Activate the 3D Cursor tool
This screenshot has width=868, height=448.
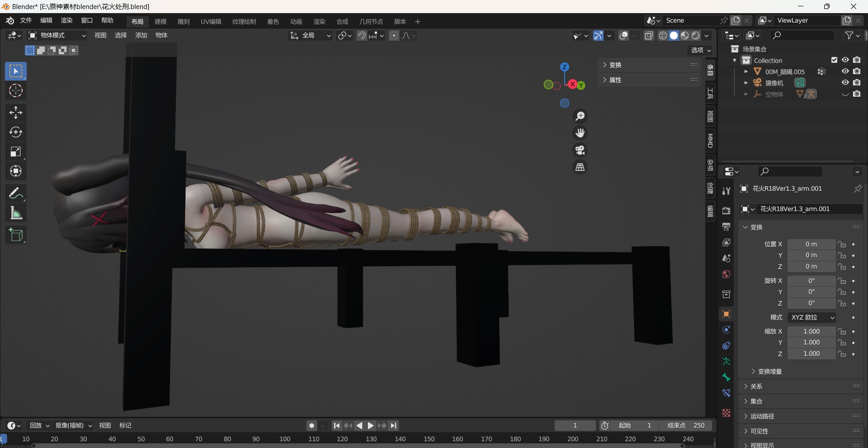16,91
